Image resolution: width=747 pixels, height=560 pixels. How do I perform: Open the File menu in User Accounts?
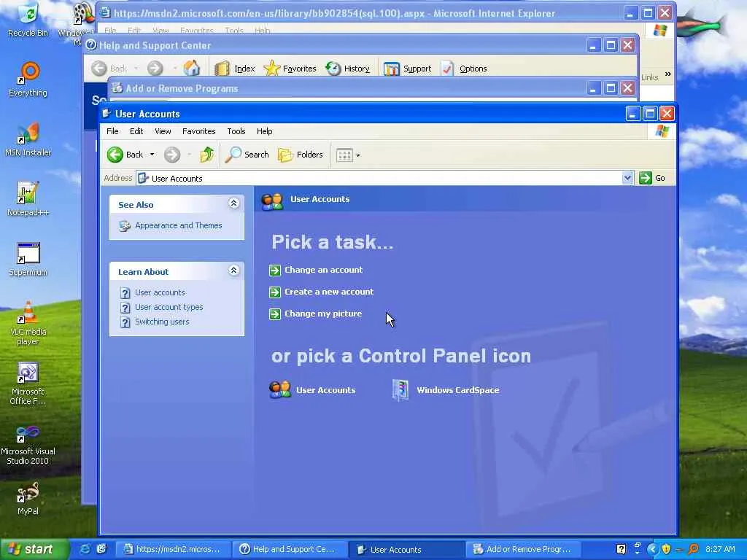coord(112,131)
